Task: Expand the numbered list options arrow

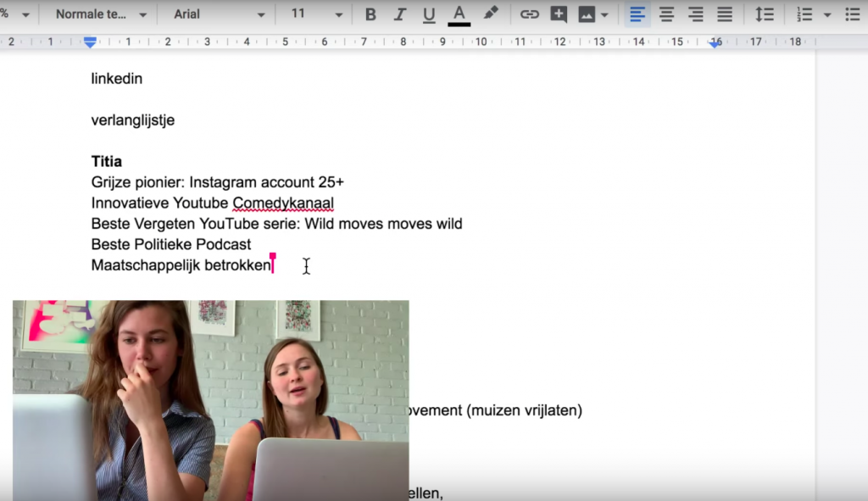Action: pos(827,14)
